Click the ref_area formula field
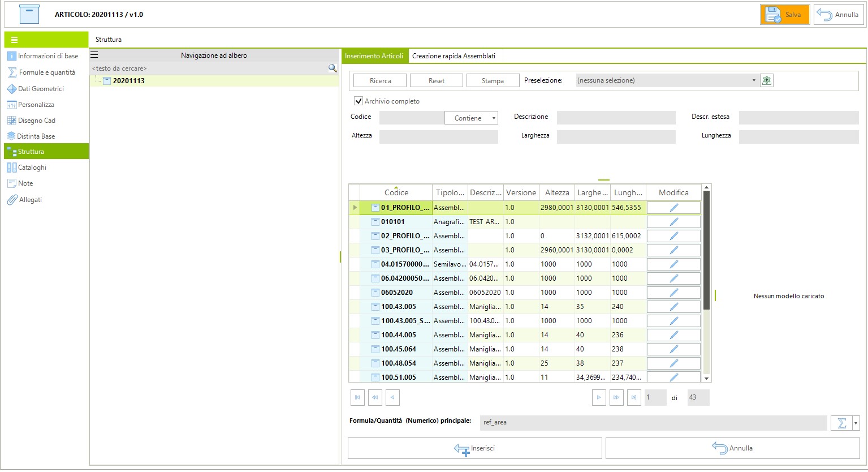The image size is (868, 472). point(653,423)
